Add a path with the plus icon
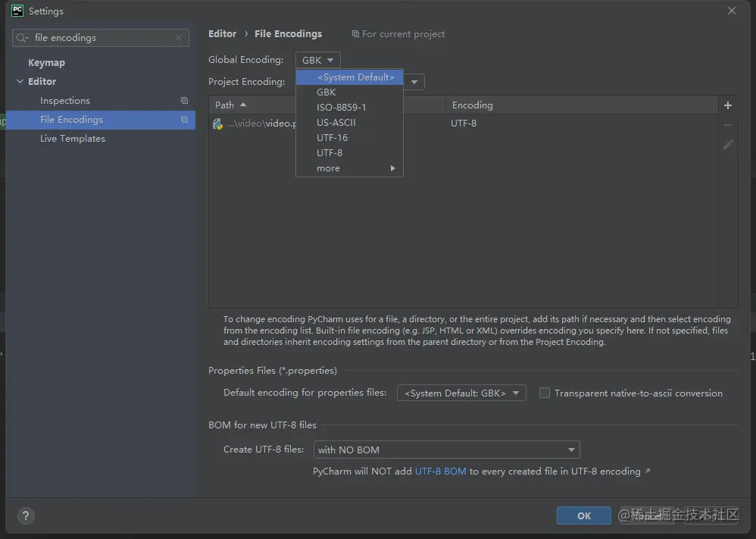This screenshot has height=539, width=756. [727, 105]
